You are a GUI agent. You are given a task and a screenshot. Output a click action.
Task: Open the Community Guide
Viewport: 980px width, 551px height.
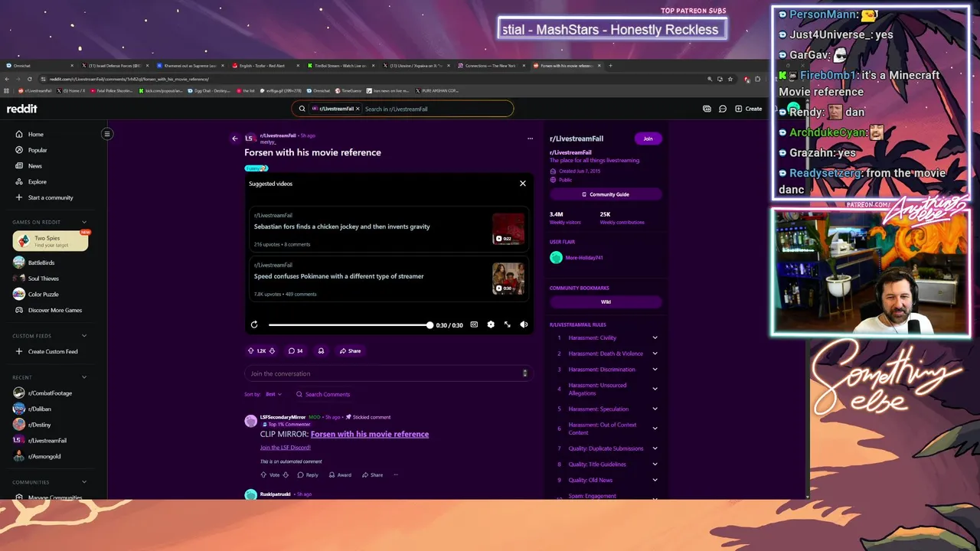point(606,194)
